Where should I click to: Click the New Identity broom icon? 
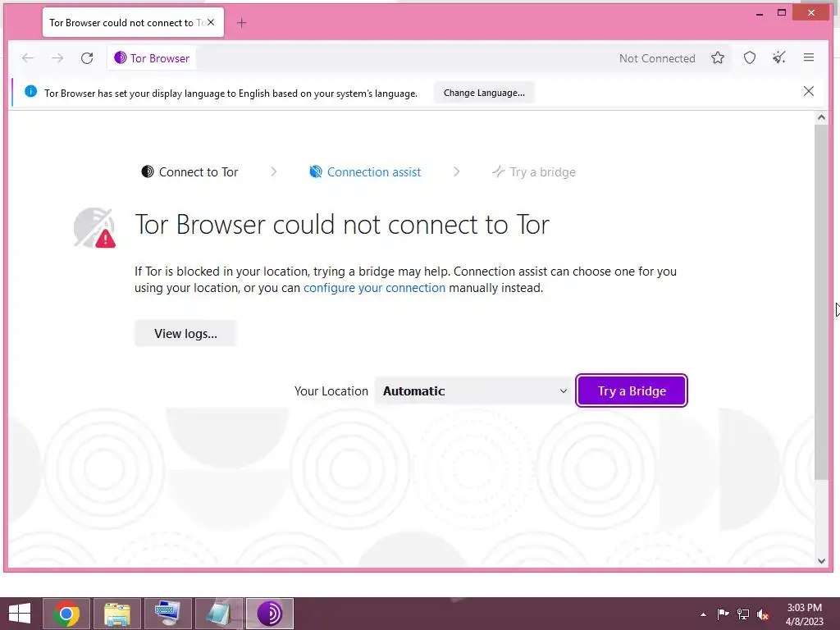pyautogui.click(x=779, y=58)
